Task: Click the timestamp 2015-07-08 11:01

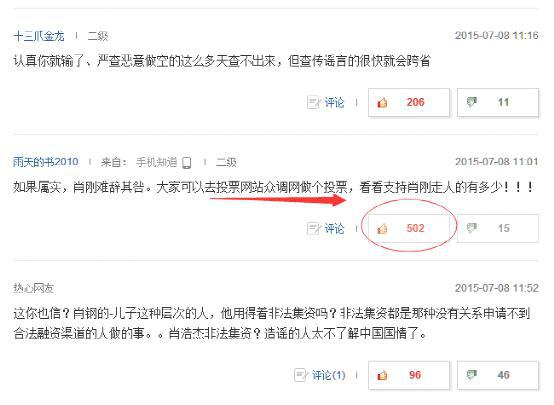Action: pos(496,162)
